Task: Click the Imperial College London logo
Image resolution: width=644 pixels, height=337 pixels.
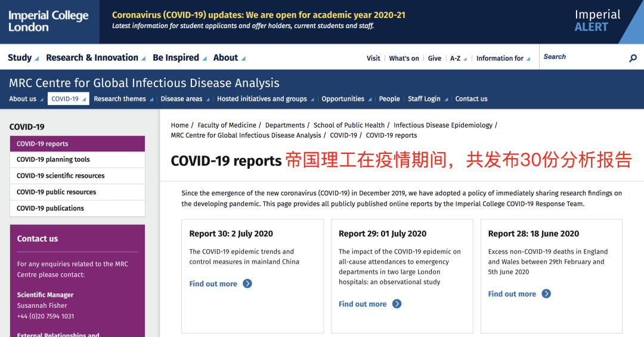Action: (x=49, y=21)
